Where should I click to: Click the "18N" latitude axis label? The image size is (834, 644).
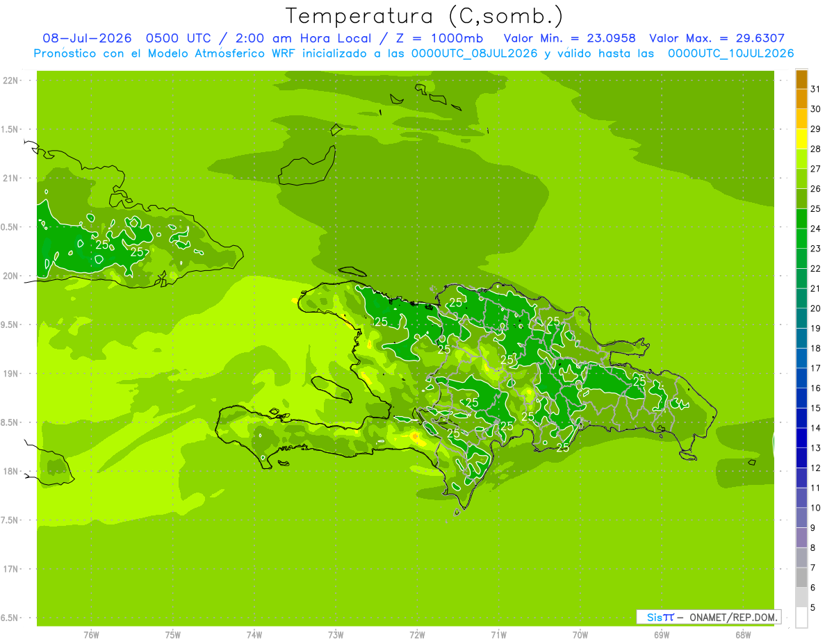[12, 472]
